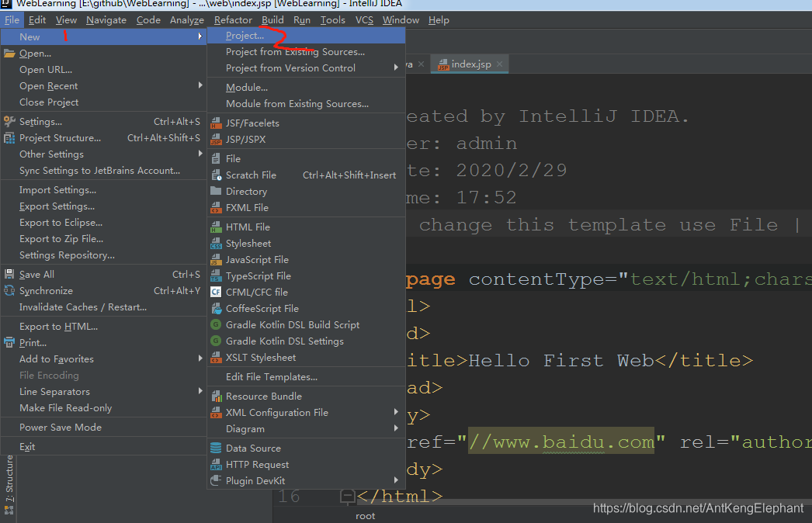This screenshot has height=523, width=812.
Task: Click the Print printer icon
Action: click(x=9, y=342)
